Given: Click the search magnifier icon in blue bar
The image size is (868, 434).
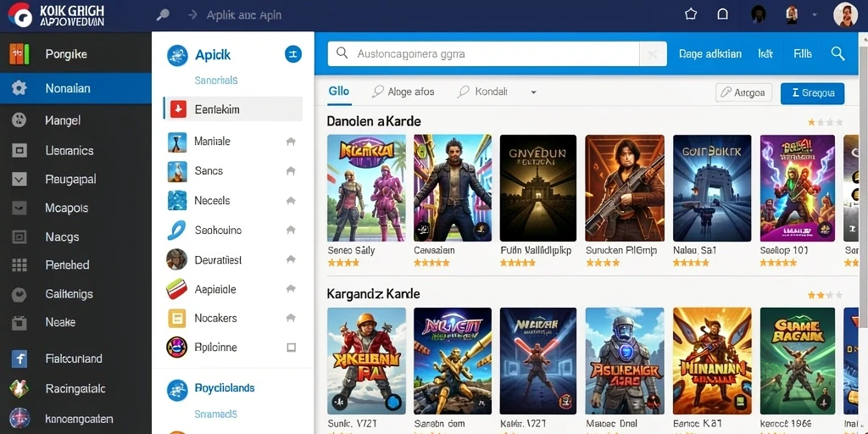Looking at the screenshot, I should pos(838,53).
